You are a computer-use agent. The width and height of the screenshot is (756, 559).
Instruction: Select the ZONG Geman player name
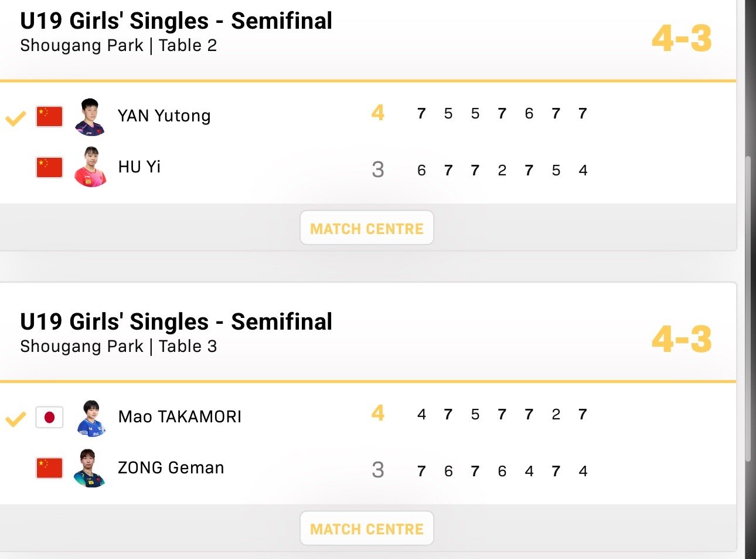tap(171, 467)
